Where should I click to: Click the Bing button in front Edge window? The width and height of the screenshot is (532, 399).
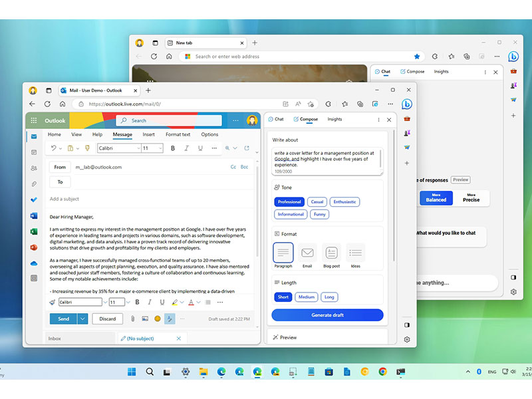pos(407,104)
